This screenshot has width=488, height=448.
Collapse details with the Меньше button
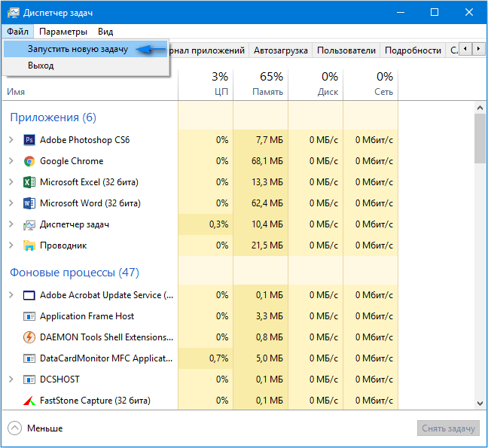[35, 428]
